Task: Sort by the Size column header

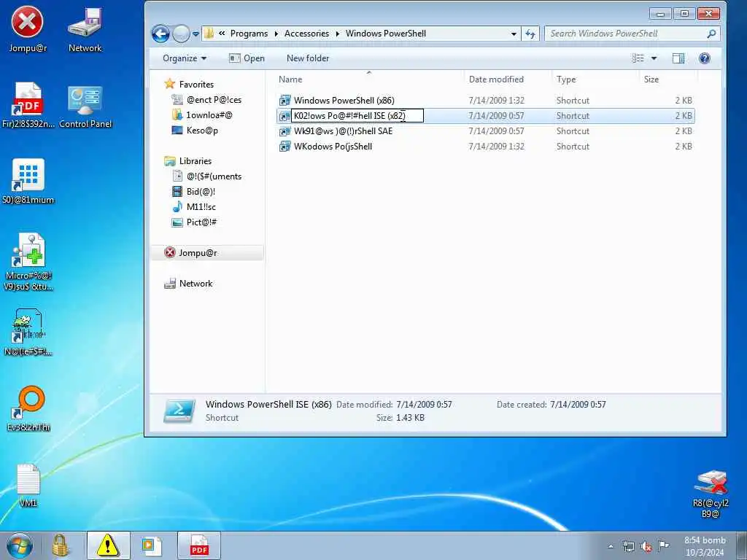Action: pyautogui.click(x=668, y=79)
